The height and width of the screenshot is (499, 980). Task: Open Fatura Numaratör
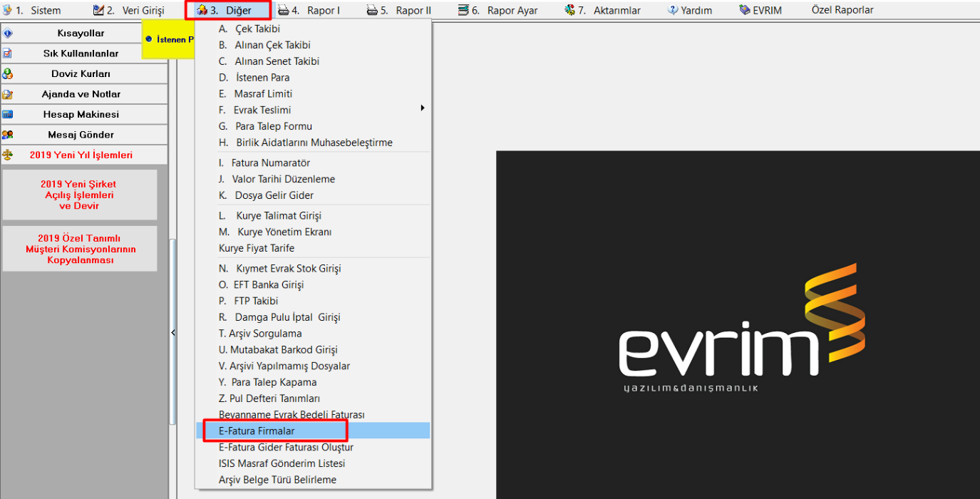314,163
